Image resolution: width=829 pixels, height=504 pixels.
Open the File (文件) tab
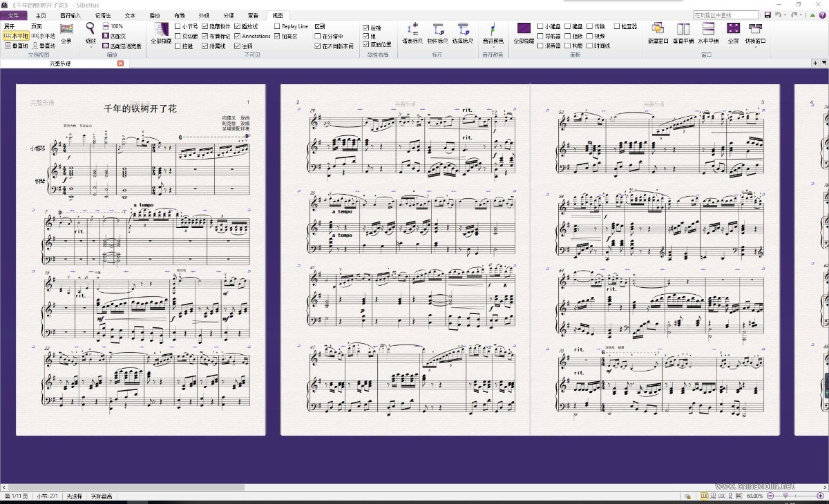pyautogui.click(x=14, y=15)
